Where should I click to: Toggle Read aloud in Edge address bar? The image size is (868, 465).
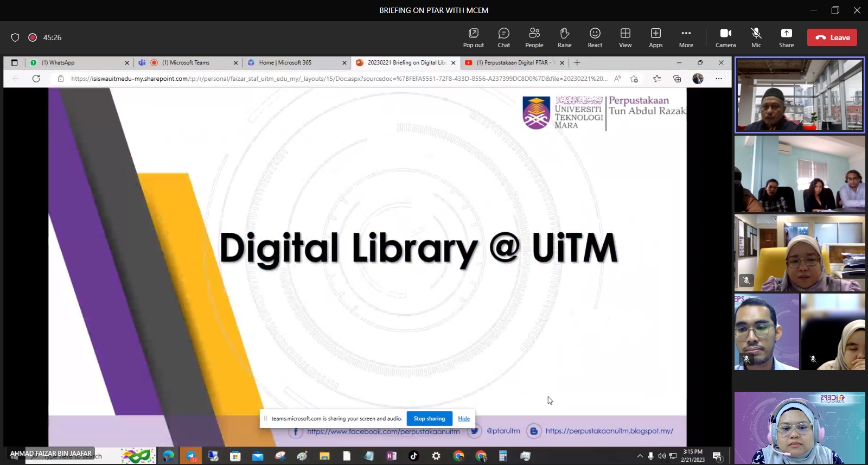(x=617, y=79)
